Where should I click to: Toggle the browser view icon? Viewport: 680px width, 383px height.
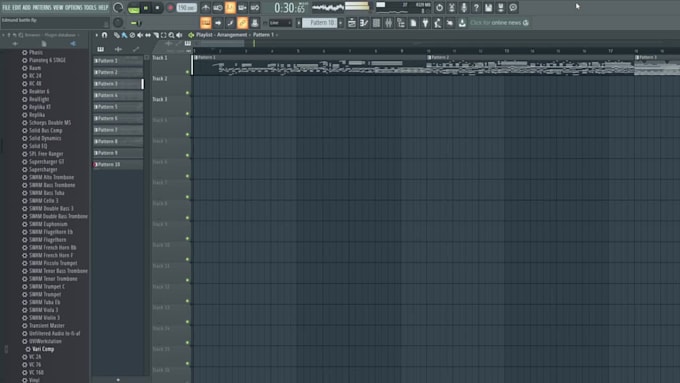point(401,23)
